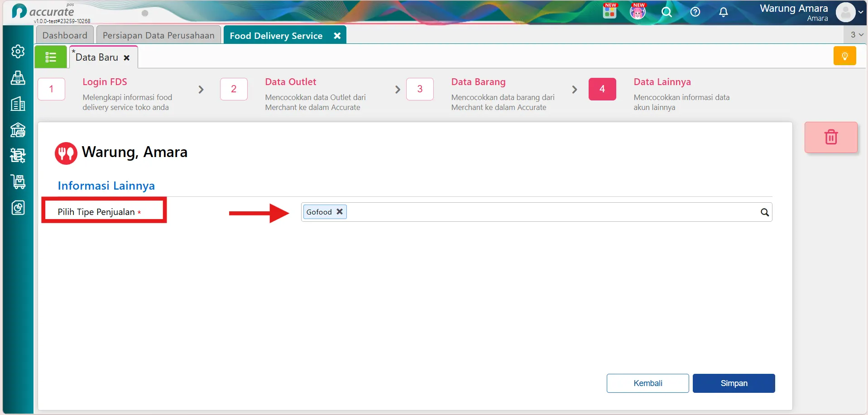The height and width of the screenshot is (415, 868).
Task: Click the notification bell icon
Action: point(724,12)
